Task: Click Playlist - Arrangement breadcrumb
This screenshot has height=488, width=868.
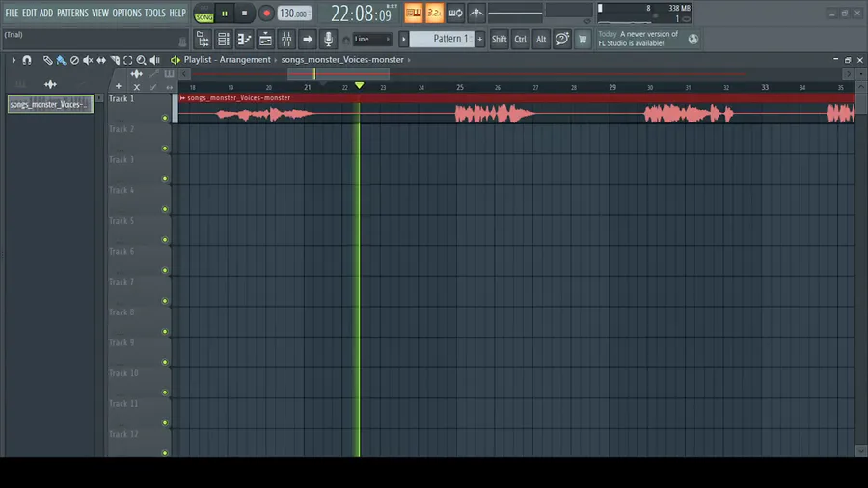Action: [x=227, y=60]
